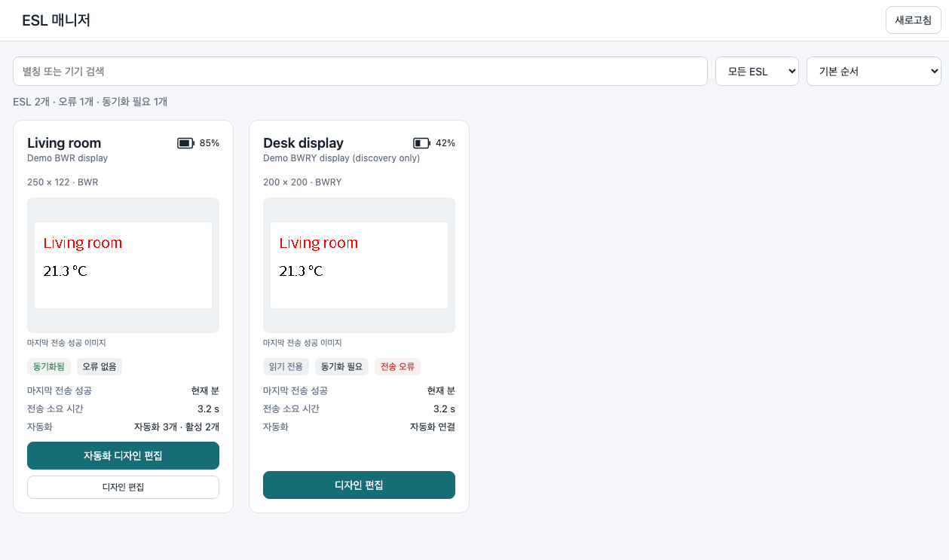This screenshot has width=949, height=560.
Task: Click the 250 × 122 · BWR spec text
Action: (63, 182)
